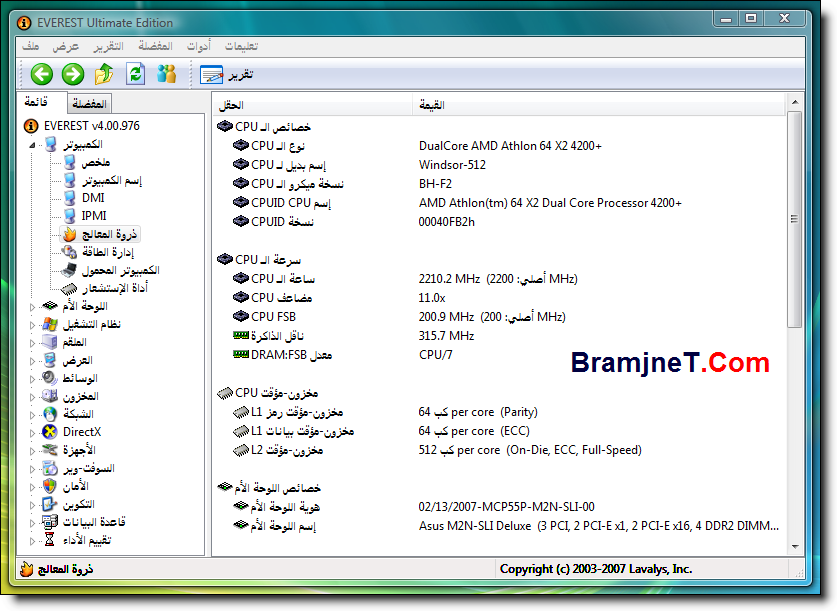837x611 pixels.
Task: Click the تقرير report toolbar button
Action: click(x=226, y=74)
